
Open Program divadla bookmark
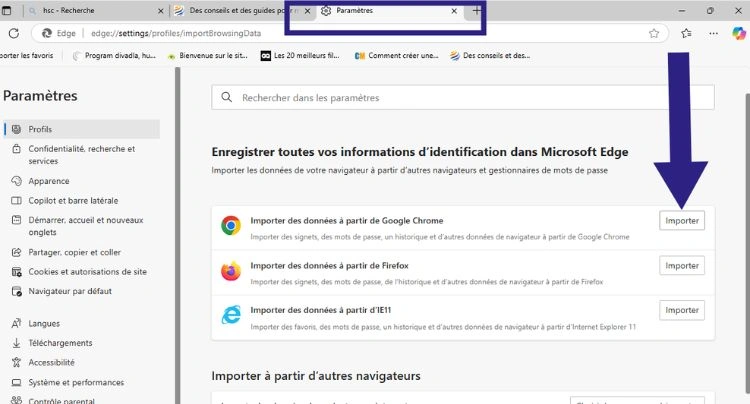point(114,55)
